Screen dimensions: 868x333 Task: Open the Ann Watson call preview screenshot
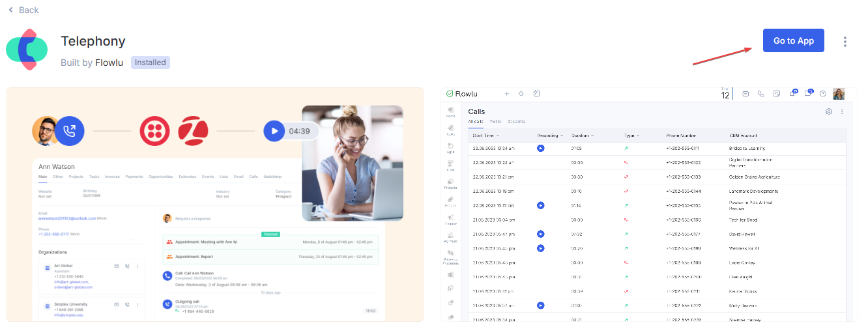tap(214, 205)
